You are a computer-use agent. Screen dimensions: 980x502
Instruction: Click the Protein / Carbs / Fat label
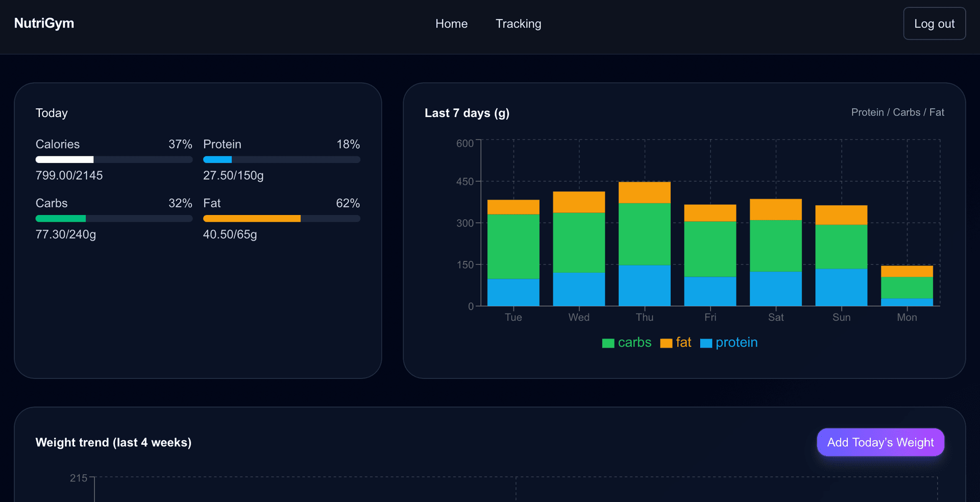897,112
